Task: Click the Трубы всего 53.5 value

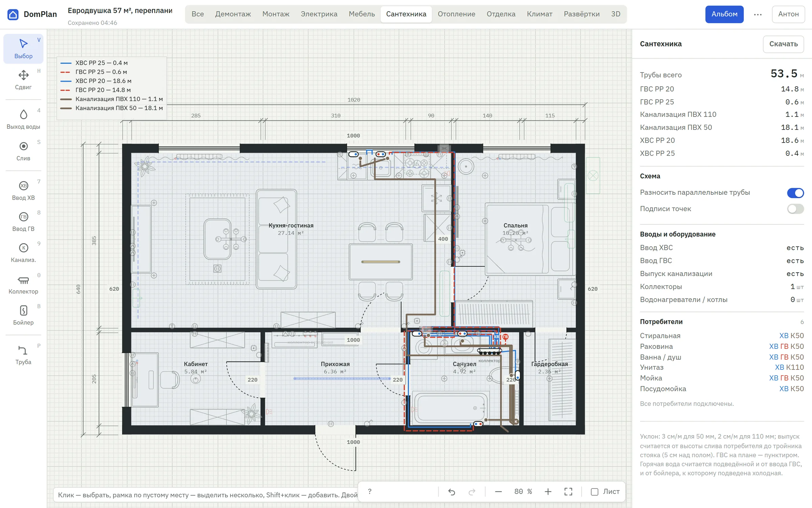Action: pos(784,74)
